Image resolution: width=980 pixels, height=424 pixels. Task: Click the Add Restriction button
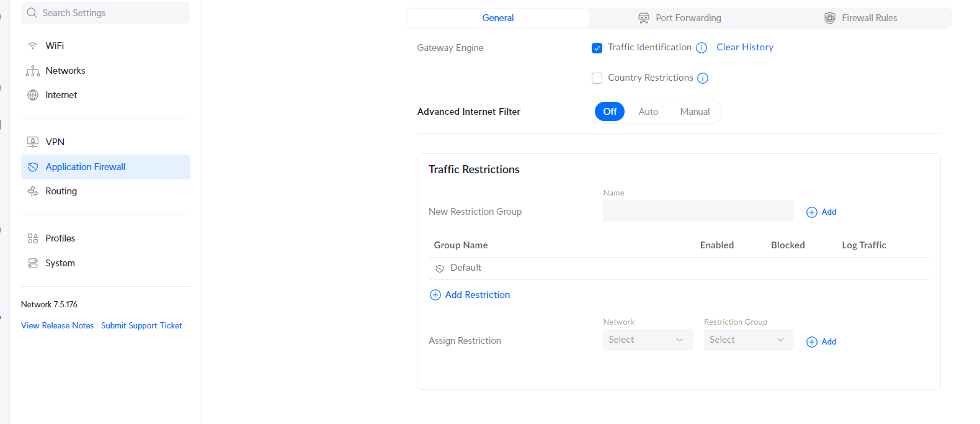coord(470,295)
